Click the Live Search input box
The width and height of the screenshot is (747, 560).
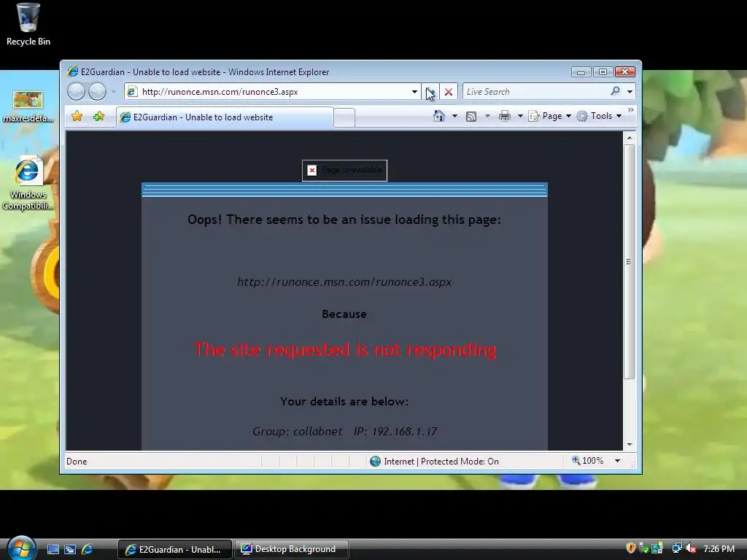click(x=535, y=91)
